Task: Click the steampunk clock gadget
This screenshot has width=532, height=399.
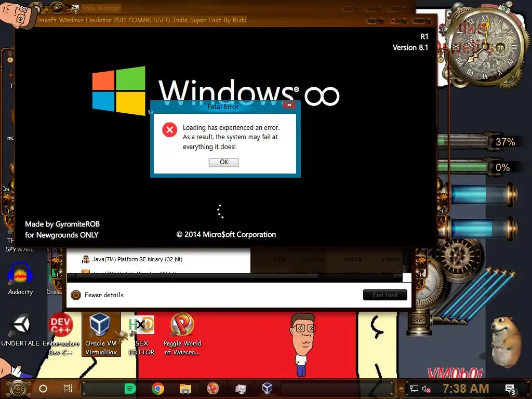Action: 485,46
